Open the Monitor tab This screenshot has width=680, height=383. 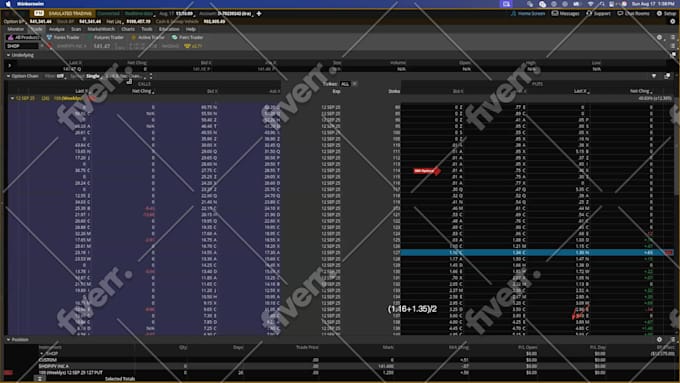[16, 29]
